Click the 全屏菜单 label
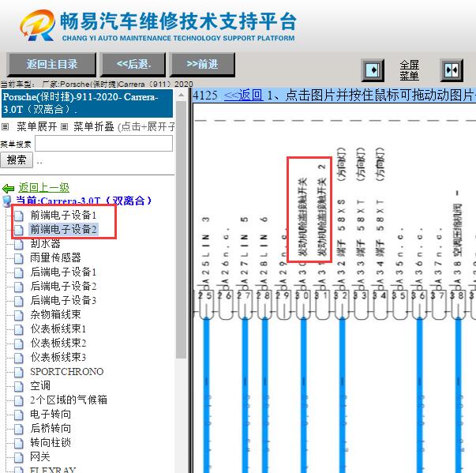The width and height of the screenshot is (476, 473). coord(409,70)
